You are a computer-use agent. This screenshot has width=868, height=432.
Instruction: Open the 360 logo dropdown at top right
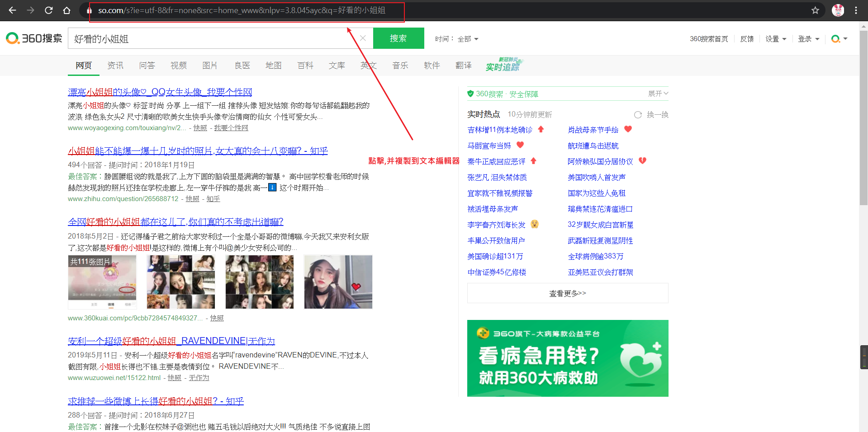tap(840, 39)
